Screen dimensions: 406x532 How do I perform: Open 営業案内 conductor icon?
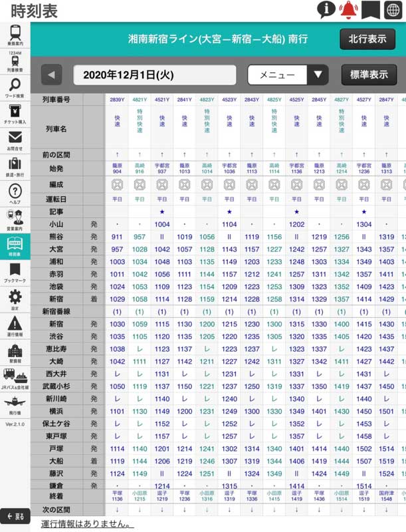pyautogui.click(x=15, y=220)
